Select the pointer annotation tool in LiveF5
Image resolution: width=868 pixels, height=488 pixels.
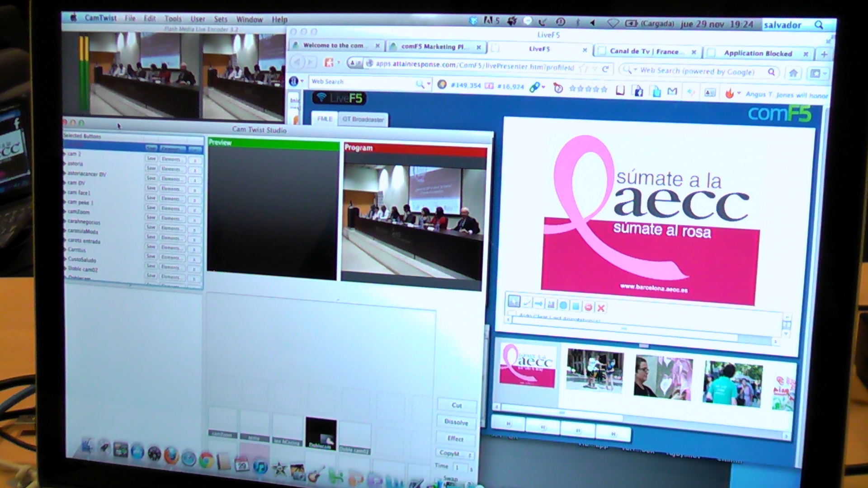tap(514, 301)
